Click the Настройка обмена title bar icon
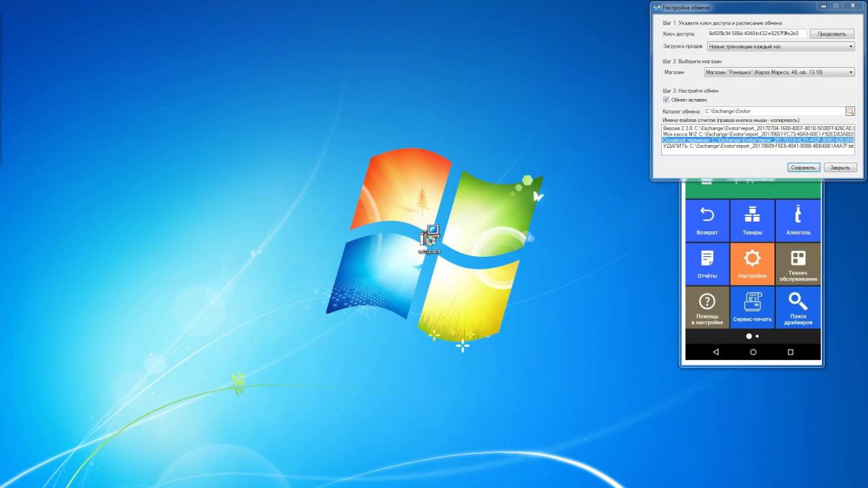Viewport: 868px width, 488px height. click(x=656, y=7)
